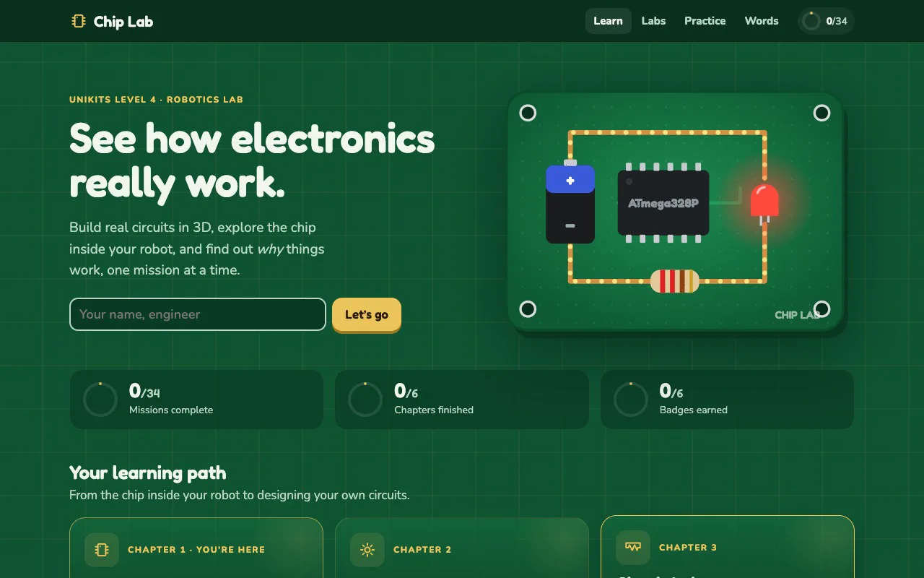This screenshot has width=924, height=578.
Task: Open the Chapter 1 You're Here card
Action: (196, 548)
